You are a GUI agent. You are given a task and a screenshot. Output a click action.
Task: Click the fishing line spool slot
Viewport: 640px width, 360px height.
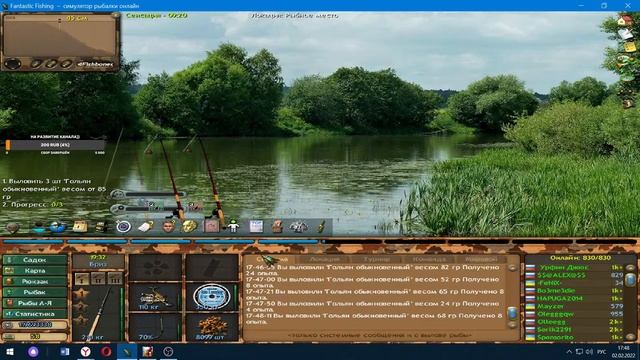point(212,297)
